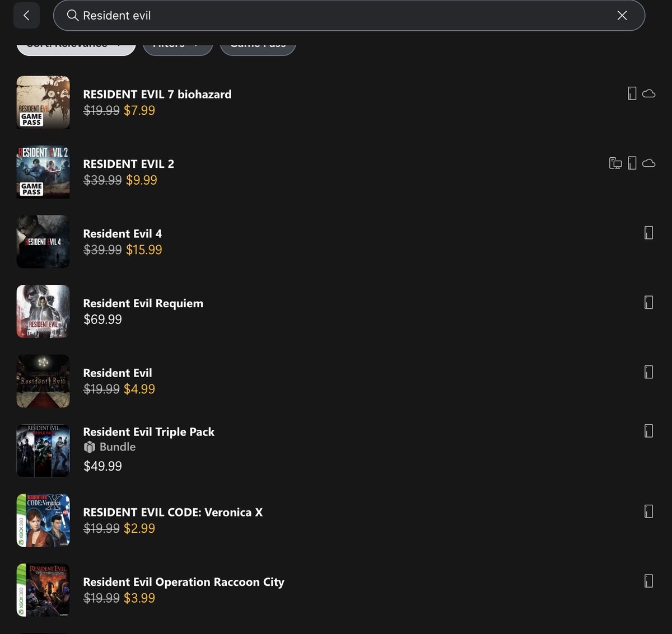
Task: Click the console icon for Resident Evil Requiem
Action: tap(649, 303)
